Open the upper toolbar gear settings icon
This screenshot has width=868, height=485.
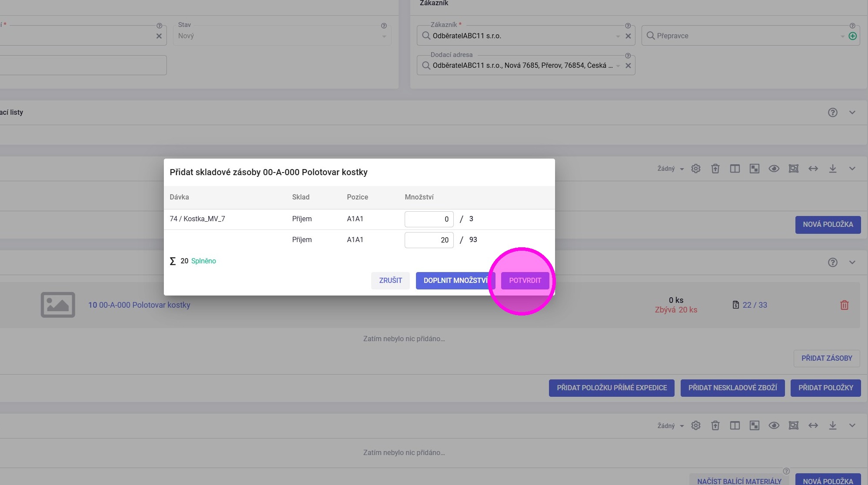click(x=695, y=169)
